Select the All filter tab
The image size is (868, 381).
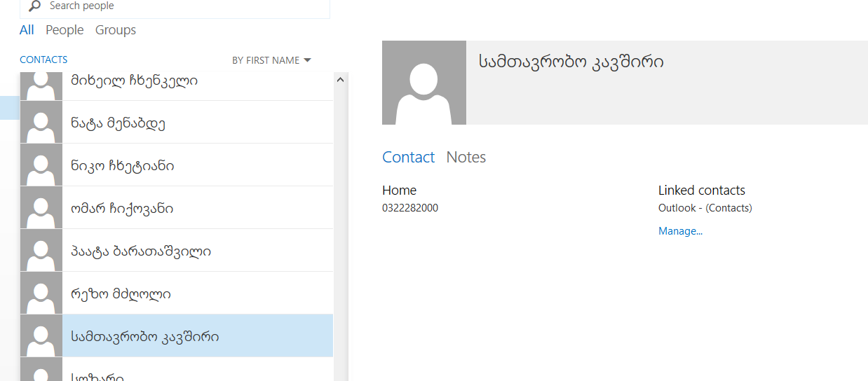click(27, 30)
